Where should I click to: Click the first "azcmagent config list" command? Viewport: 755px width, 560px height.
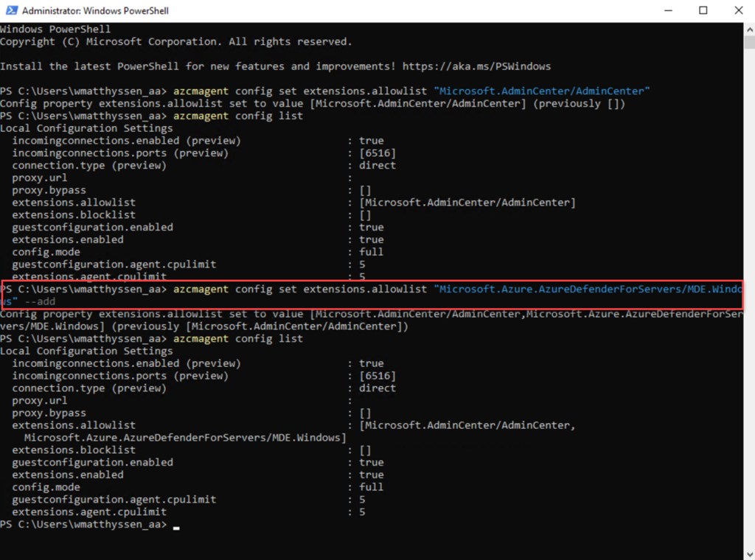point(238,116)
